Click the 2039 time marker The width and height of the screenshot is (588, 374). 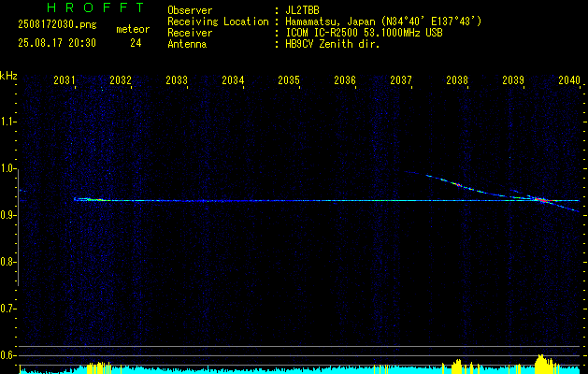pos(513,79)
